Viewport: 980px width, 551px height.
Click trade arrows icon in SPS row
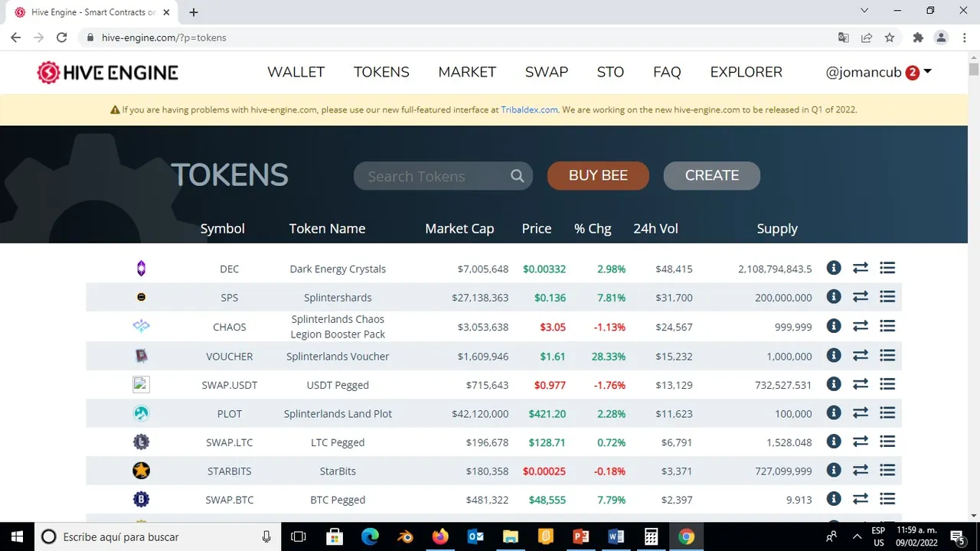point(861,297)
